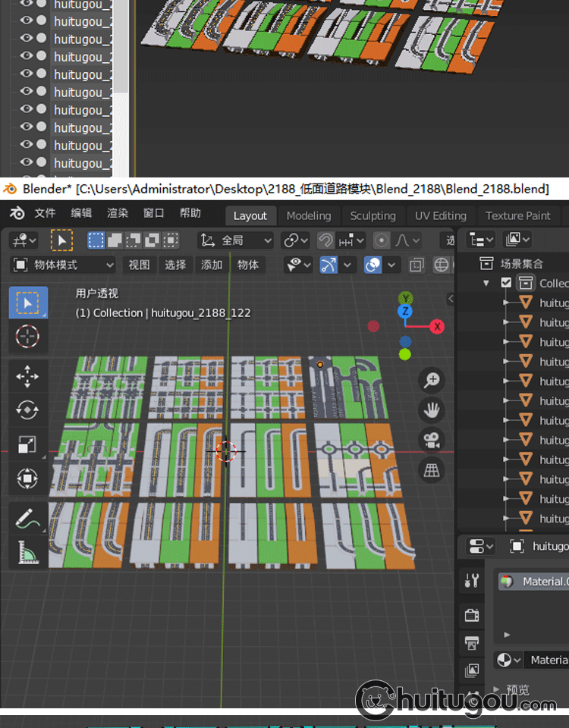Select the Annotate pencil tool
Viewport: 569px width, 728px height.
pos(27,519)
